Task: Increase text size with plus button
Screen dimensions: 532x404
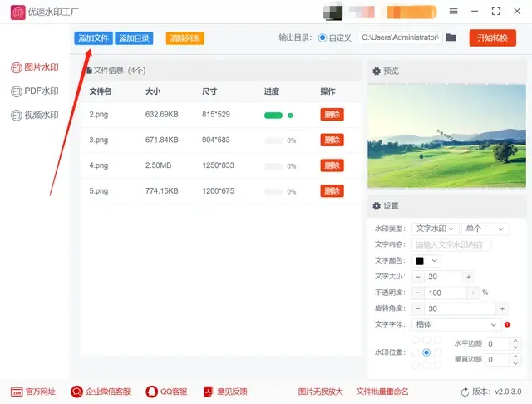Action: (x=469, y=277)
